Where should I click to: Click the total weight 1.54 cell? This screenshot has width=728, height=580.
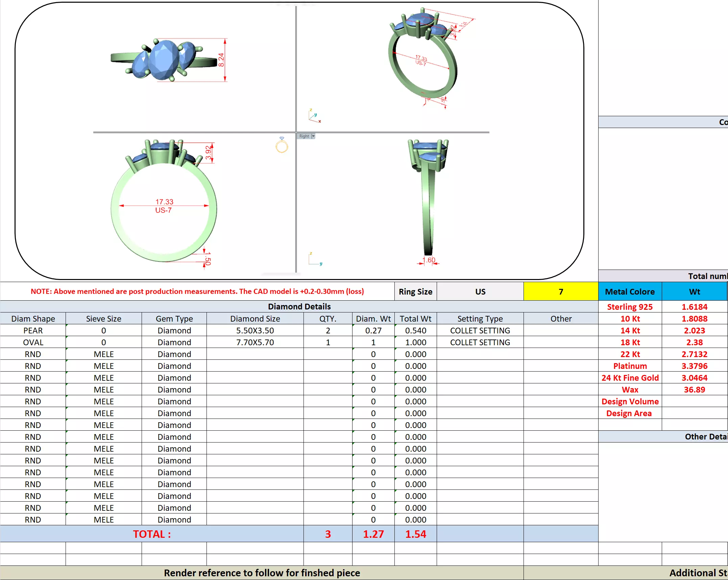(415, 534)
